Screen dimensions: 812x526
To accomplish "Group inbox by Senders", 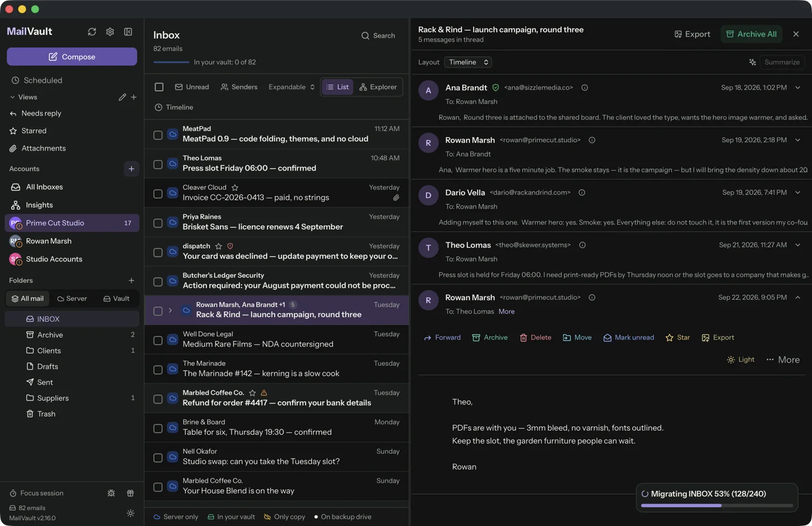I will tap(239, 87).
